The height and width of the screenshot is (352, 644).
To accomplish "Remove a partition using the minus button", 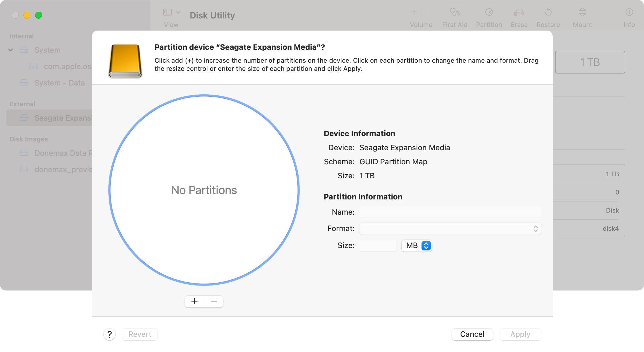I will pyautogui.click(x=213, y=301).
